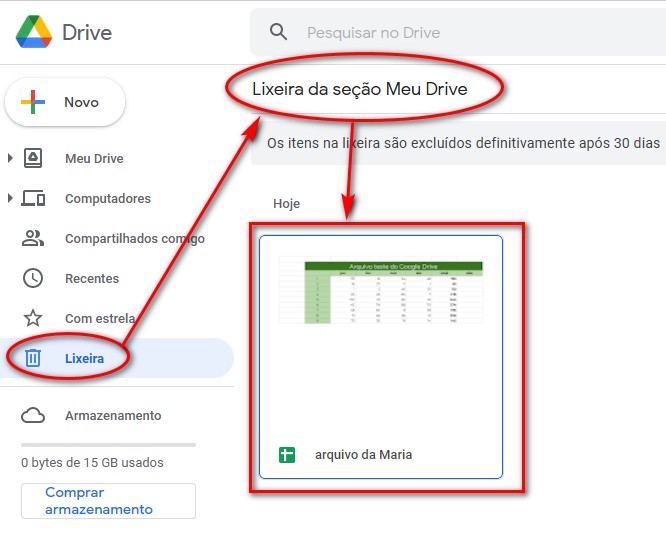Viewport: 666px width, 539px height.
Task: Click the Com estrela star icon
Action: 33,318
